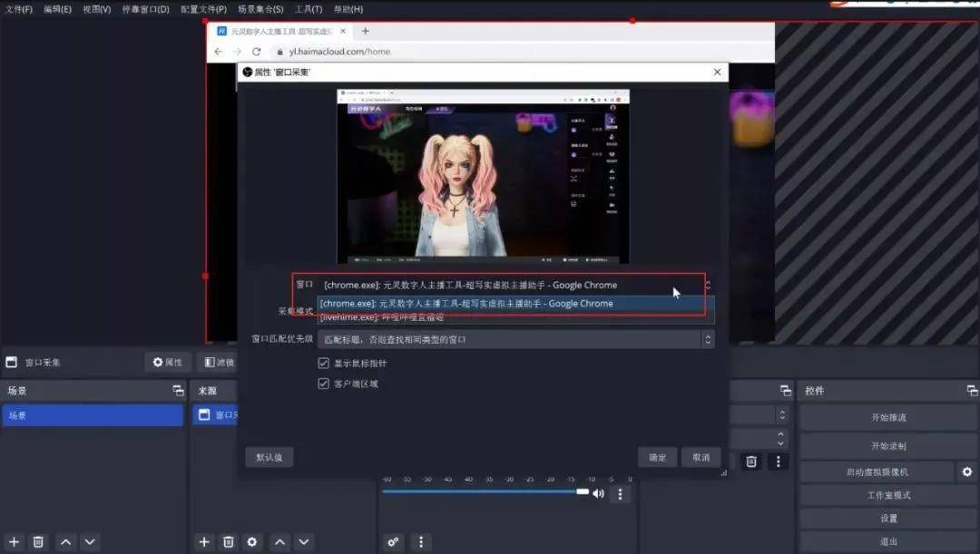
Task: Delete the selected source using trash icon
Action: pos(228,540)
